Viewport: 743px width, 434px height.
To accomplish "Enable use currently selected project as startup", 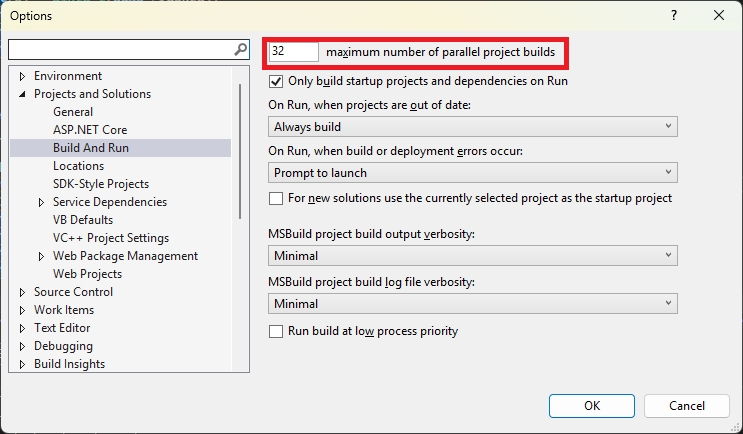I will pyautogui.click(x=276, y=198).
